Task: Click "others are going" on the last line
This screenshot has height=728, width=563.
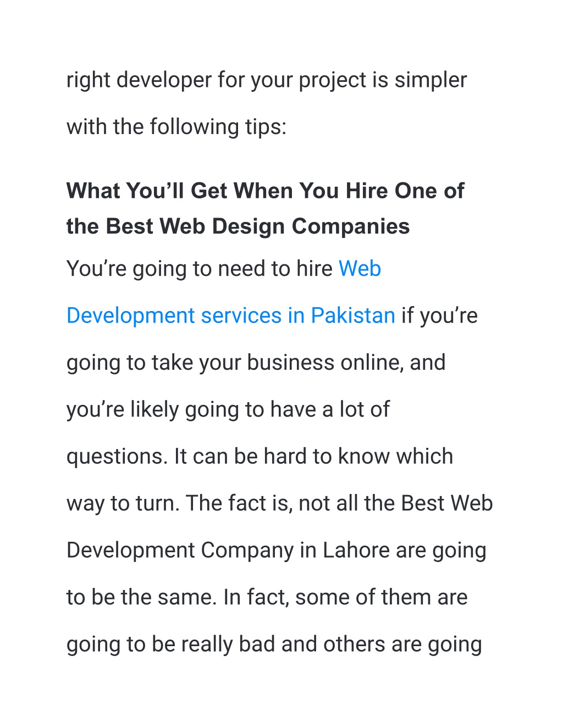Action: (402, 645)
